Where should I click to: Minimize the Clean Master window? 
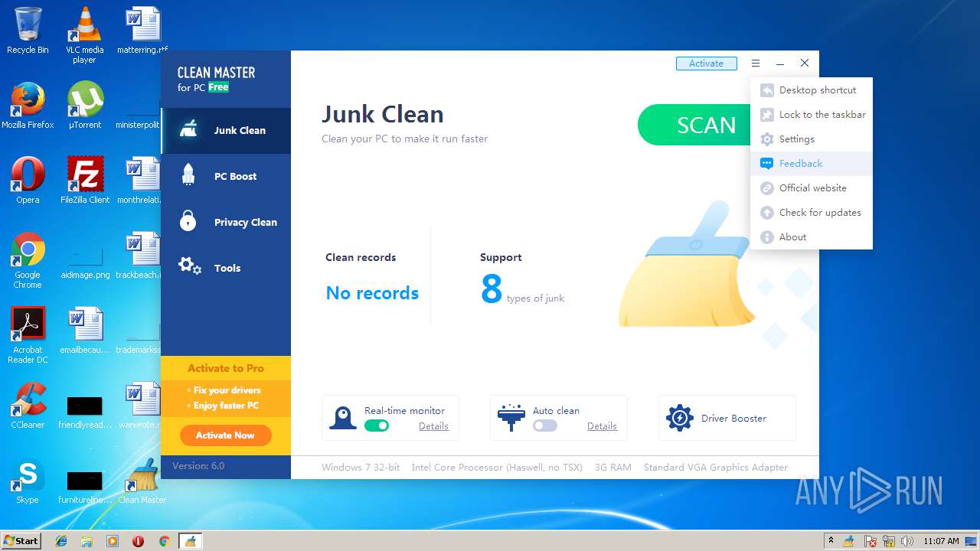click(x=780, y=64)
